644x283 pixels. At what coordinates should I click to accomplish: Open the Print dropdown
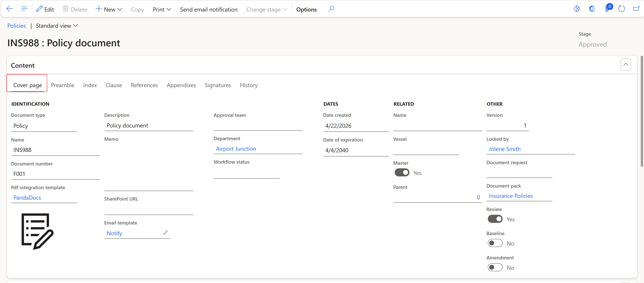(x=162, y=10)
